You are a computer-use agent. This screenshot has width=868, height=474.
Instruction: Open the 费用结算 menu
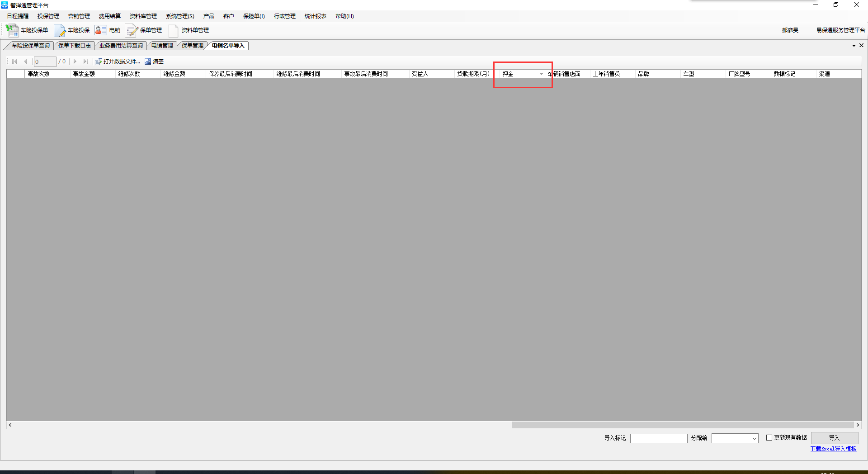click(110, 16)
